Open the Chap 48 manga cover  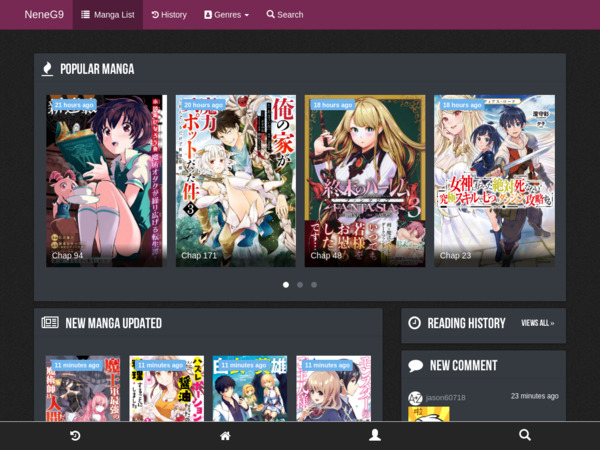[x=365, y=181]
